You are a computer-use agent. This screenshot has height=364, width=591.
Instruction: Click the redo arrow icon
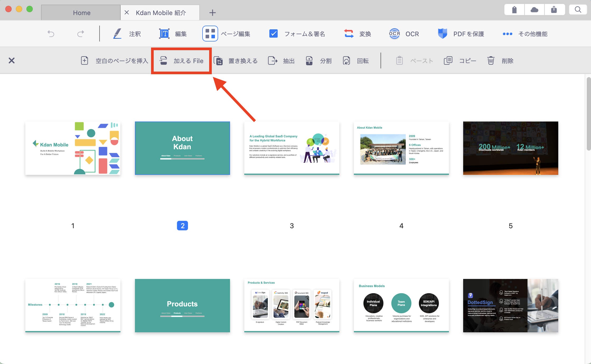coord(81,34)
